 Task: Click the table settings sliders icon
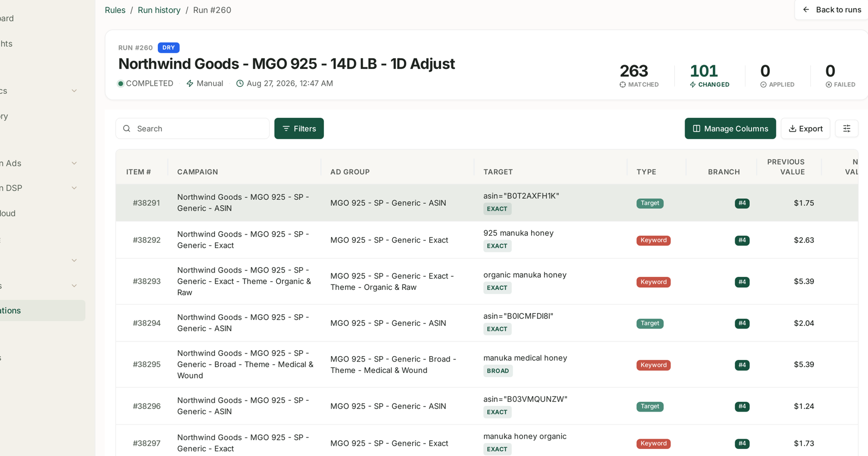pos(846,129)
